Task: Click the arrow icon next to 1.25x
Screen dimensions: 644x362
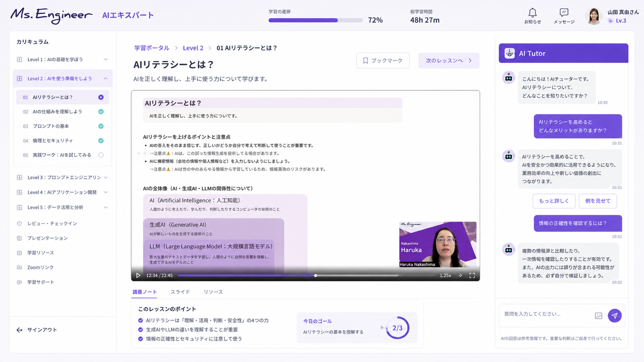Action: pyautogui.click(x=460, y=276)
